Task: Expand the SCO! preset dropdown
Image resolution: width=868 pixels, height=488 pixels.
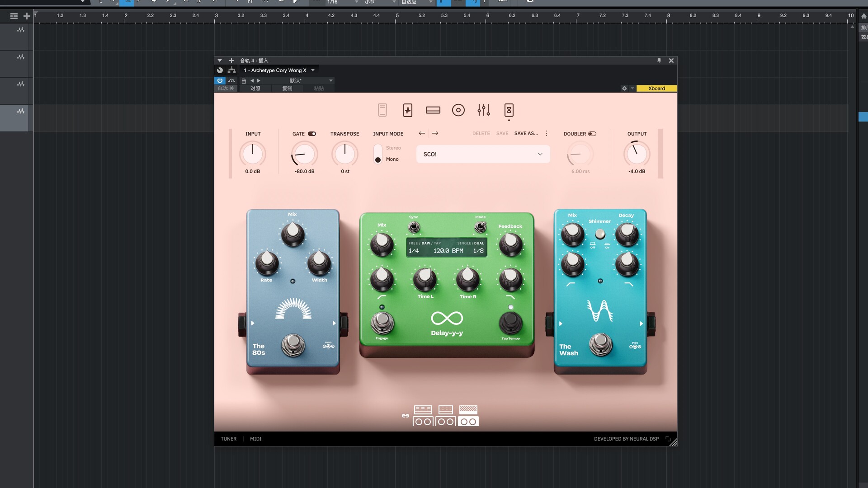Action: [540, 154]
